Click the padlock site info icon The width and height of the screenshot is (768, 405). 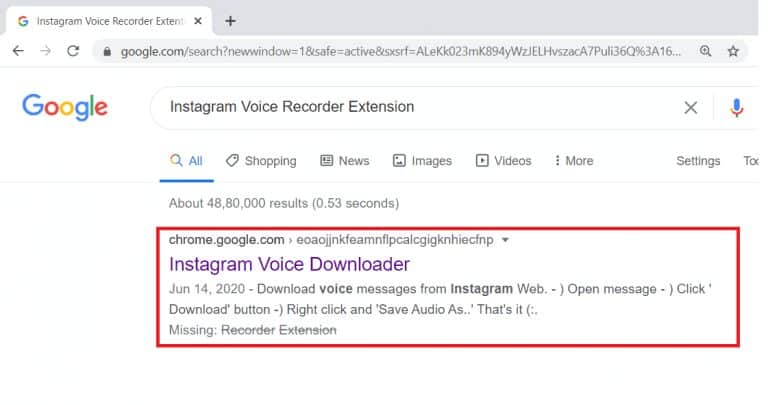click(107, 51)
